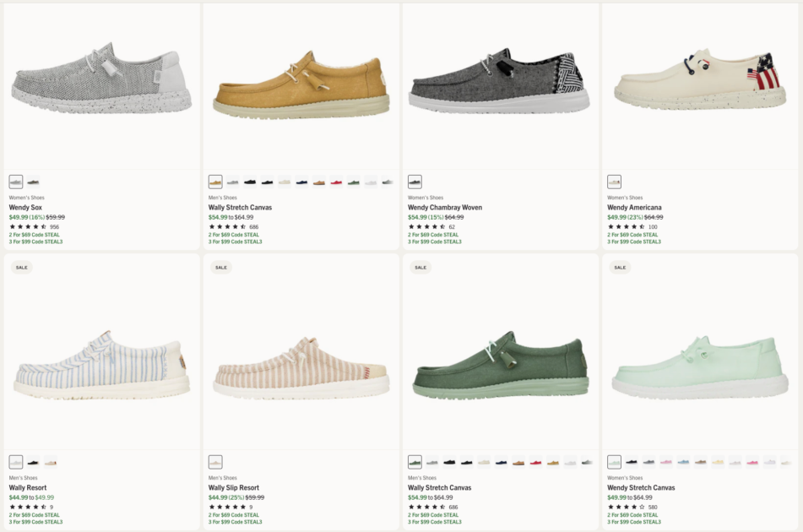Click the star rating for Wendy Chambray Woven
The width and height of the screenshot is (803, 532).
427,226
